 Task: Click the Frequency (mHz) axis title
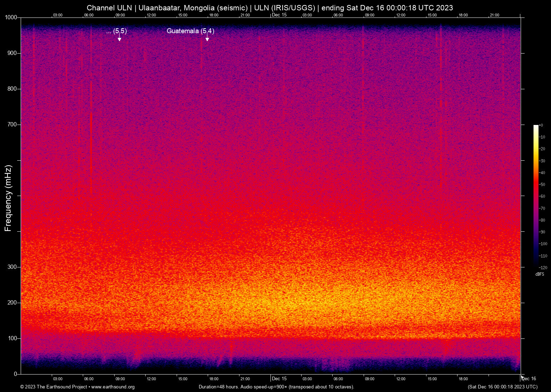8,198
